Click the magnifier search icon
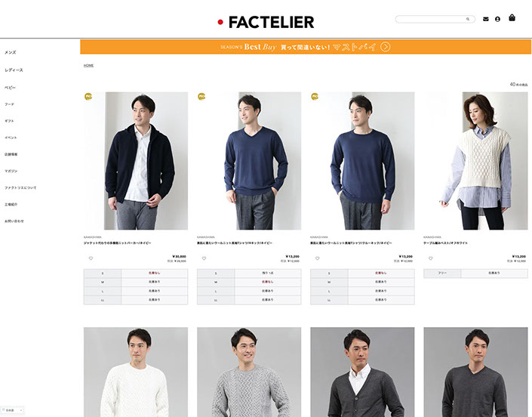 click(468, 19)
